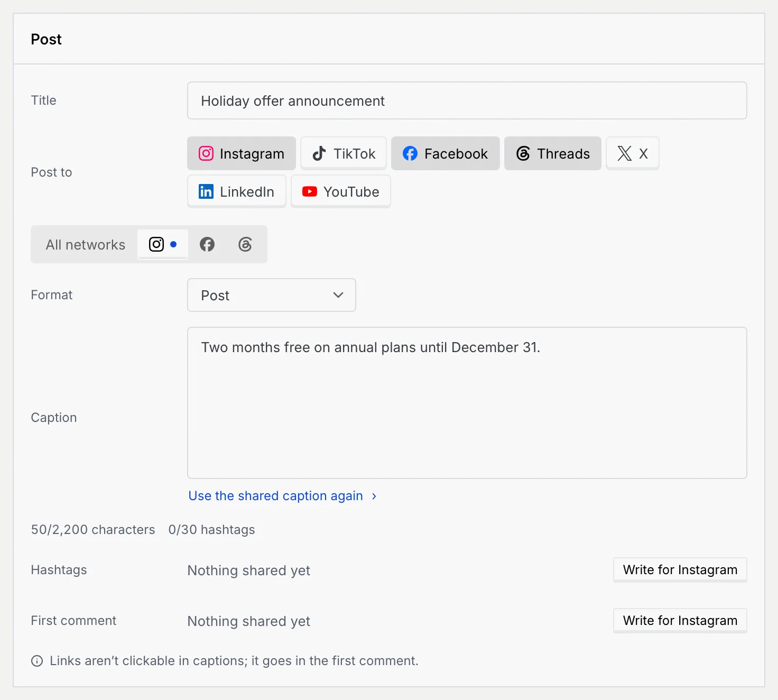Enable LinkedIn as a destination
Image resolution: width=778 pixels, height=700 pixels.
coord(237,191)
